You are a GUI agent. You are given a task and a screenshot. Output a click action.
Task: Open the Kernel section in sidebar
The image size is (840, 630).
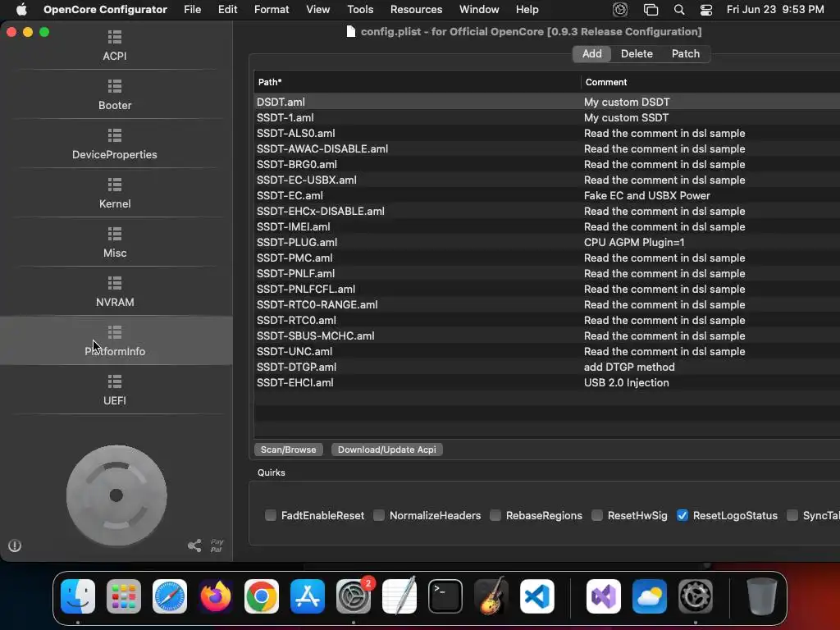[x=115, y=194]
